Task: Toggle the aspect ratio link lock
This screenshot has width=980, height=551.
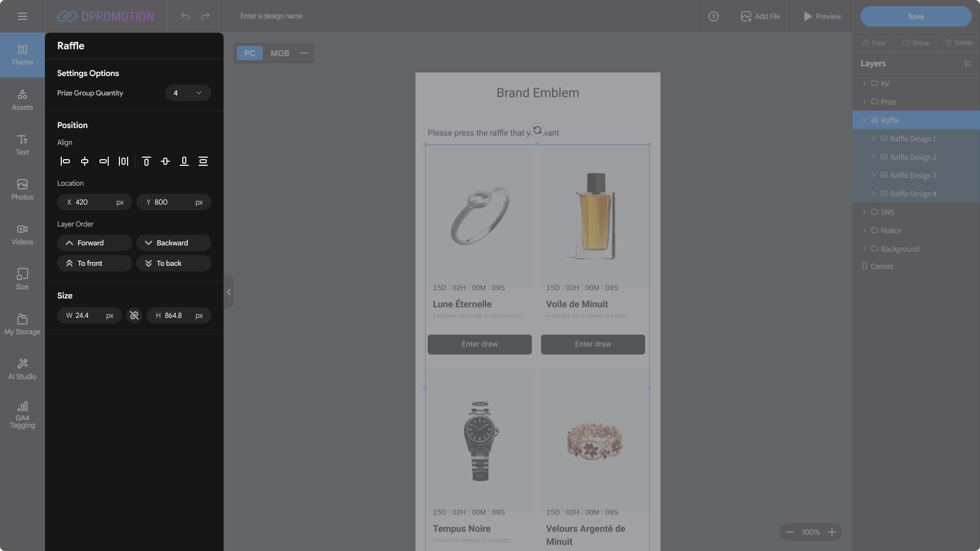Action: [x=134, y=315]
